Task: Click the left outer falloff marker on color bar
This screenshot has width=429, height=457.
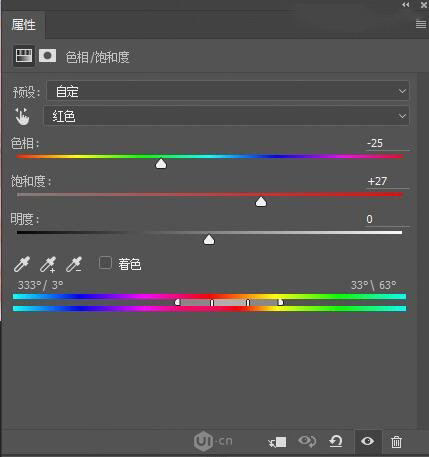Action: tap(178, 302)
